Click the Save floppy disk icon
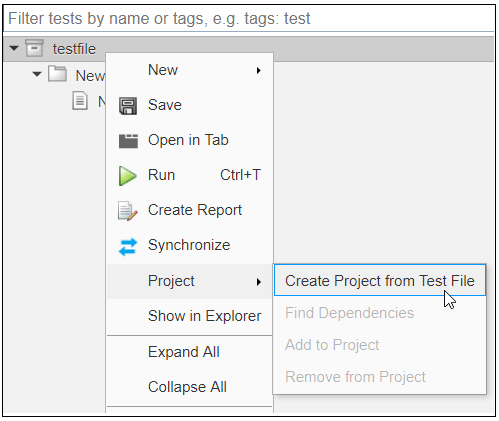 pyautogui.click(x=128, y=106)
